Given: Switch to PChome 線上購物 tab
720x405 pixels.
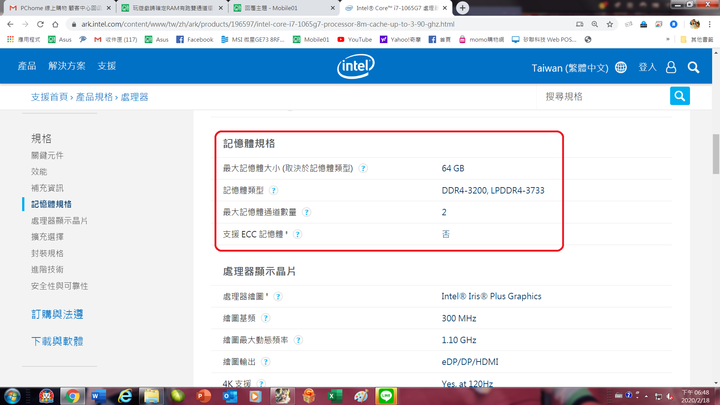Looking at the screenshot, I should (x=59, y=8).
